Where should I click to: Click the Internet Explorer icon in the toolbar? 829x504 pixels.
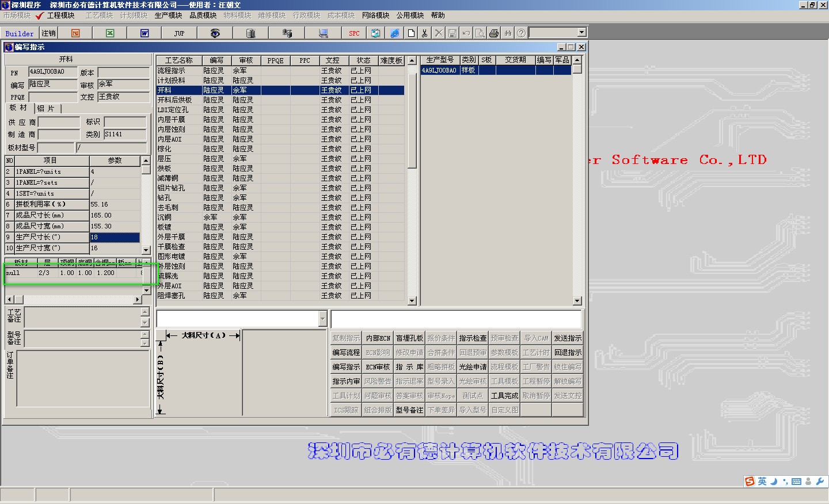click(394, 33)
